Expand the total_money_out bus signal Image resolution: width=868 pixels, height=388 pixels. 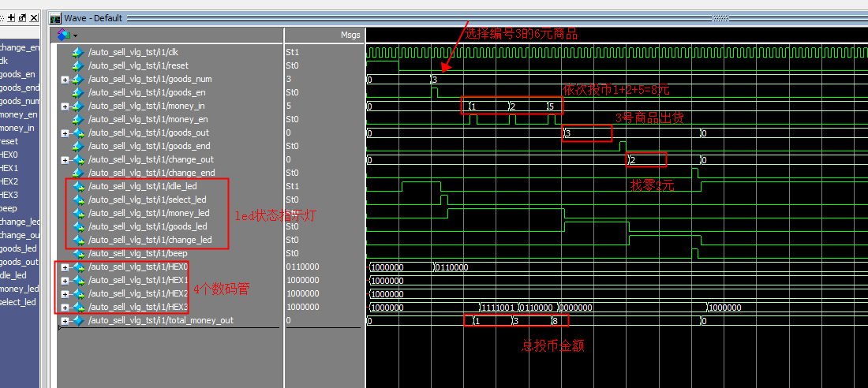[65, 321]
